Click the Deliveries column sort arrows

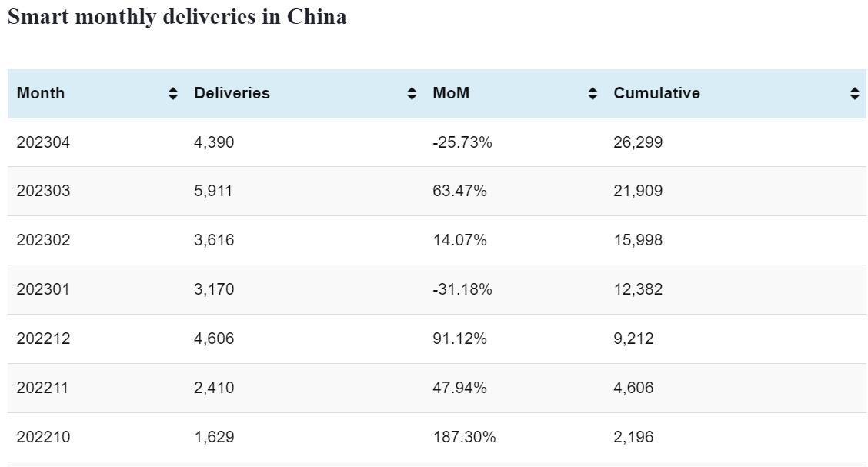[412, 94]
